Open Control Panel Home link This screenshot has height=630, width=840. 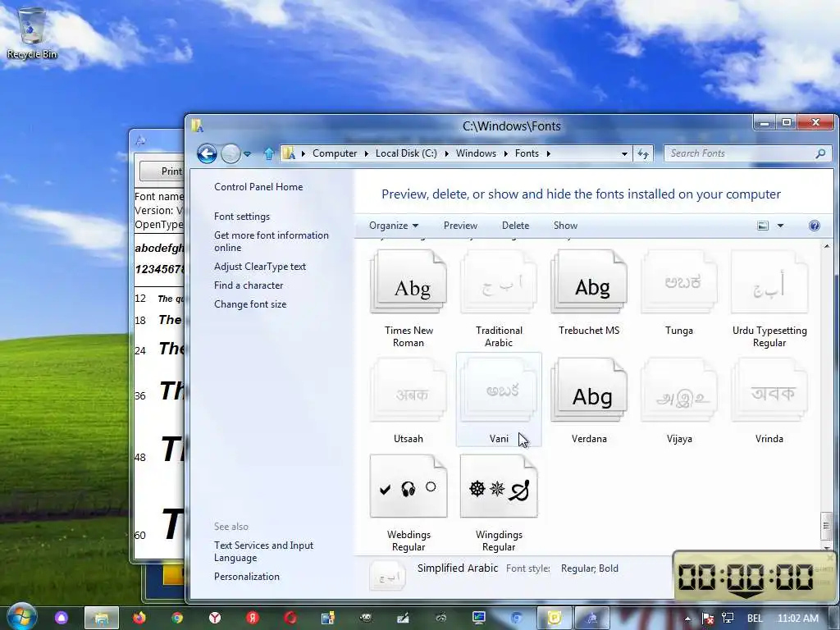click(x=258, y=187)
